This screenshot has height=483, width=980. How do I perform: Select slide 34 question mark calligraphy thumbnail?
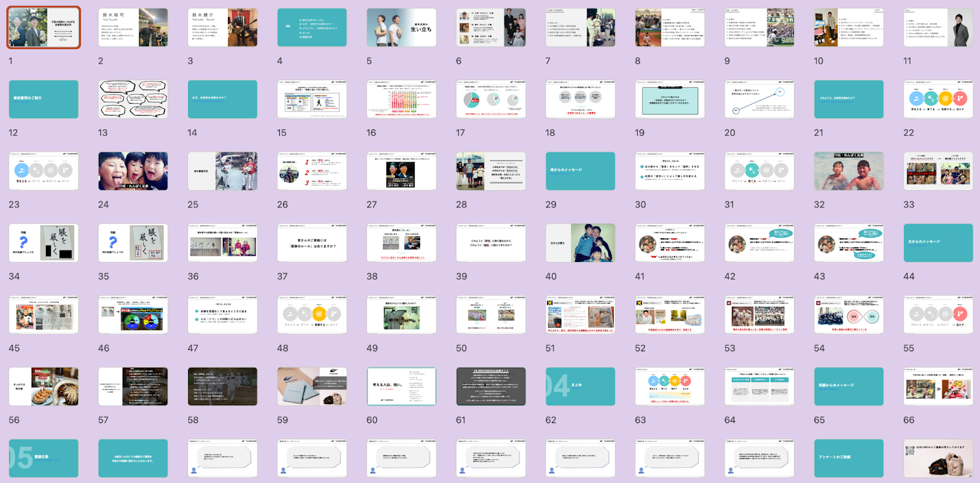tap(43, 242)
